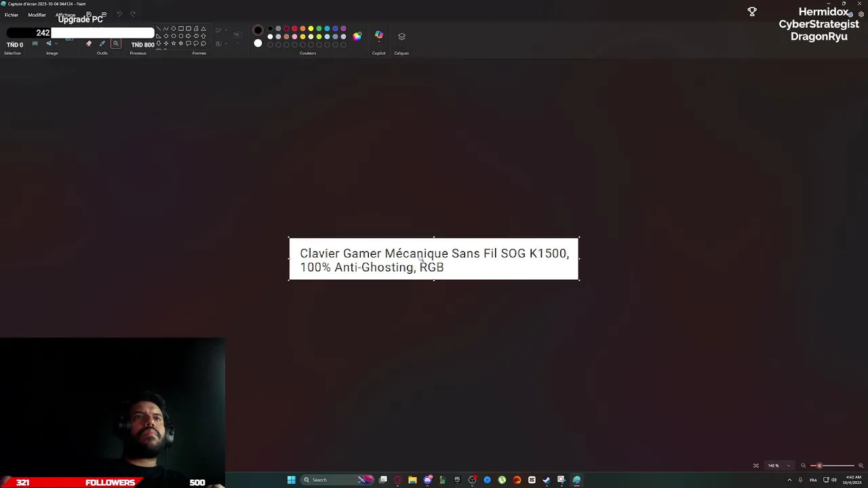868x488 pixels.
Task: Select the Five-point star shape
Action: [x=173, y=43]
